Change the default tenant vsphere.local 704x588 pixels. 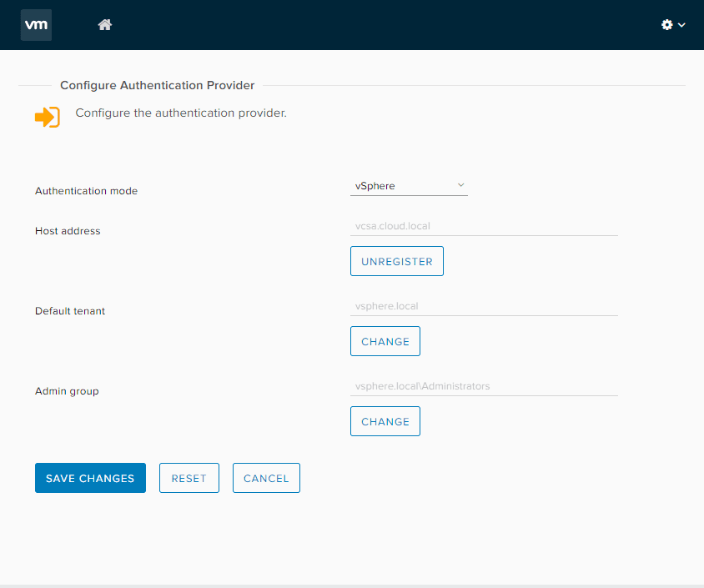[x=385, y=340]
